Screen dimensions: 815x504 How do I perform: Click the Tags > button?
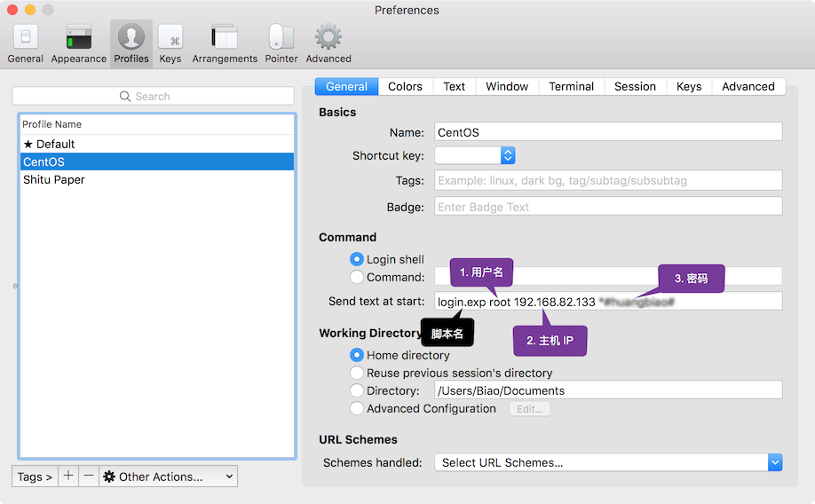pos(36,476)
